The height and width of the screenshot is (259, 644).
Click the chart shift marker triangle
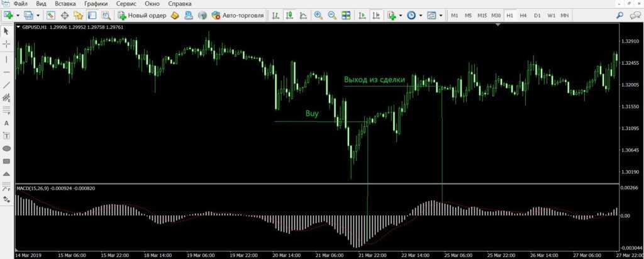pos(498,25)
